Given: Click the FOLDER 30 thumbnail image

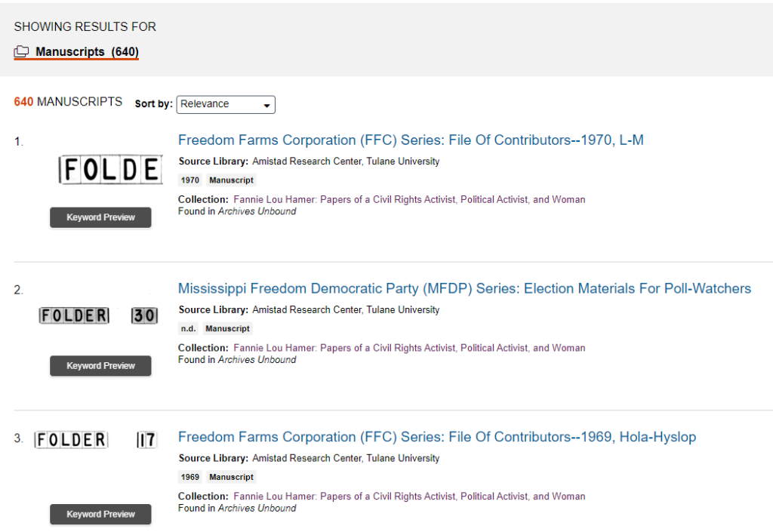Looking at the screenshot, I should point(98,316).
